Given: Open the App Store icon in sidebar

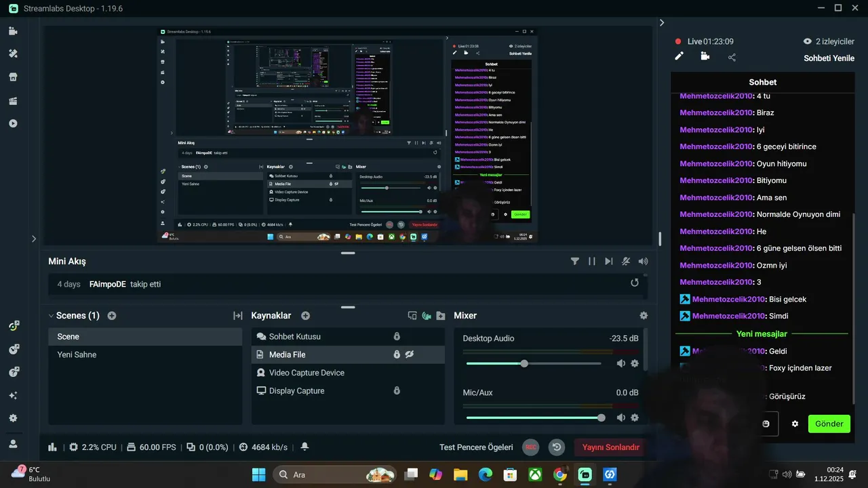Looking at the screenshot, I should point(13,77).
